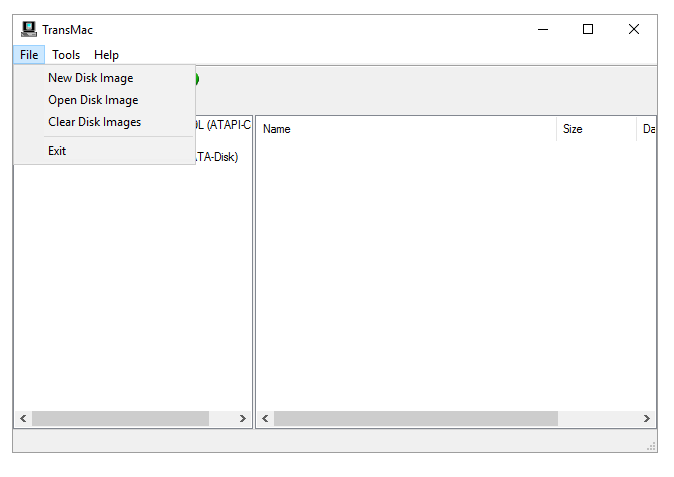
Task: Open the Help menu
Action: point(106,55)
